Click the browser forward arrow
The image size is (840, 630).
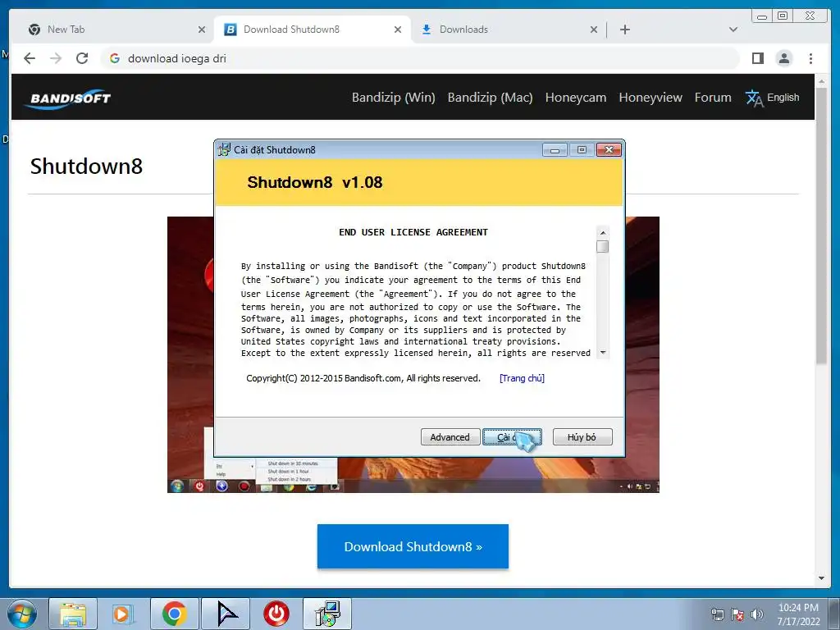56,58
